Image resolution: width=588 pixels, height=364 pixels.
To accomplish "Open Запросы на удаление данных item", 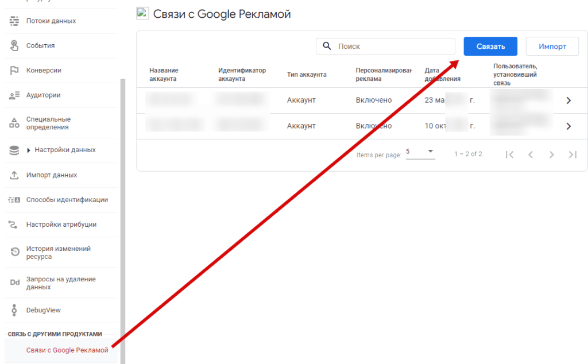I will click(61, 283).
